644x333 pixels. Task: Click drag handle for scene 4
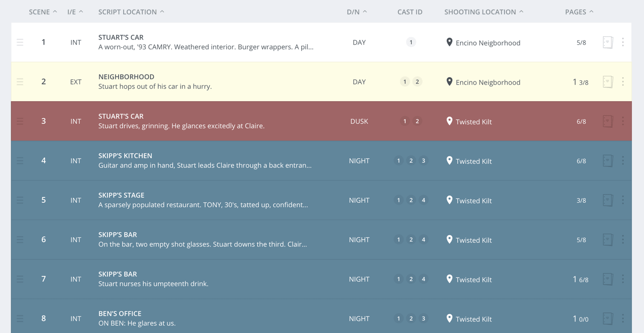pyautogui.click(x=20, y=161)
